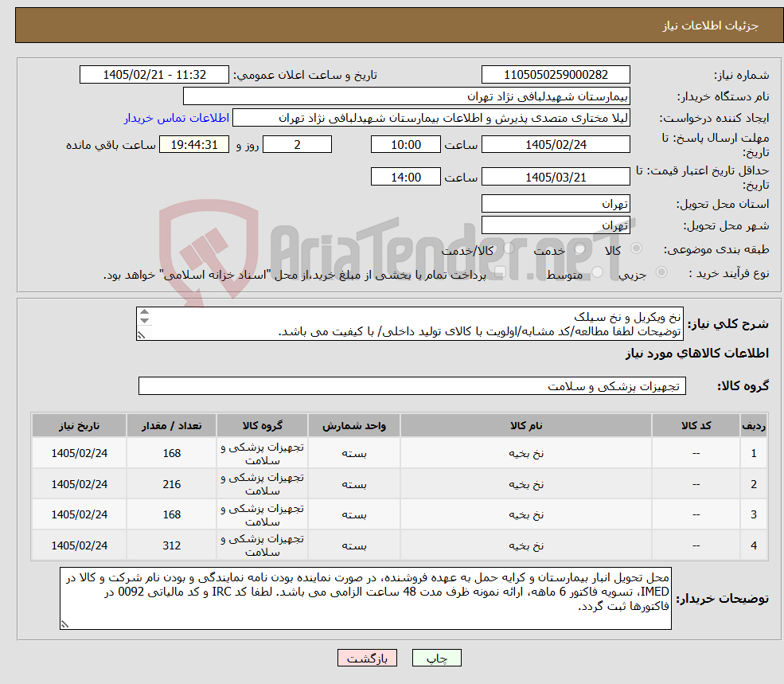784x684 pixels.
Task: Click the remaining time 19:44:31 field
Action: (194, 145)
